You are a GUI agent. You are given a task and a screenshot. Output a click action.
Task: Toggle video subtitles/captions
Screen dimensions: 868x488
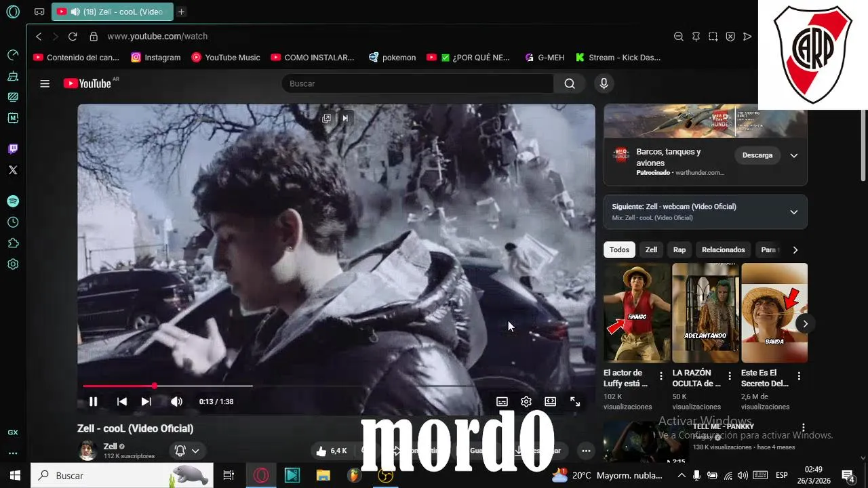coord(502,401)
